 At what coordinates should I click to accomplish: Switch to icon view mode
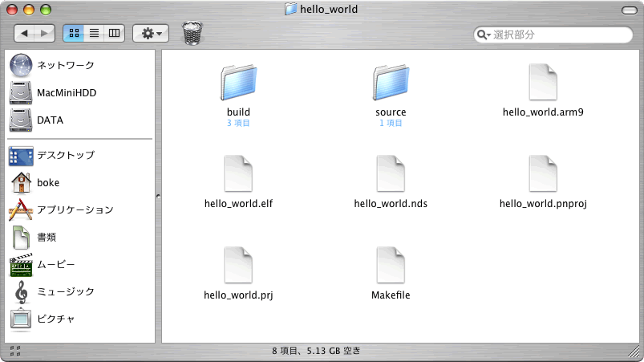click(x=74, y=33)
